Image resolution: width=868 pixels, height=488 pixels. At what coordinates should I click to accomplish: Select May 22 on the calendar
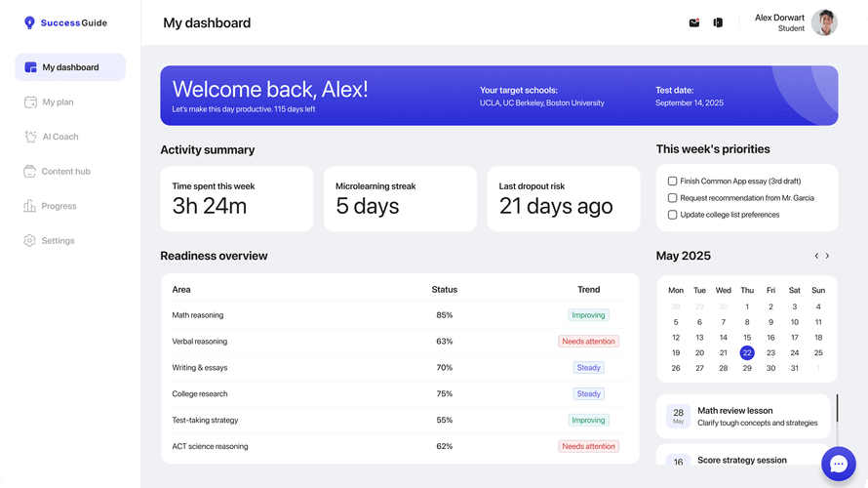747,353
